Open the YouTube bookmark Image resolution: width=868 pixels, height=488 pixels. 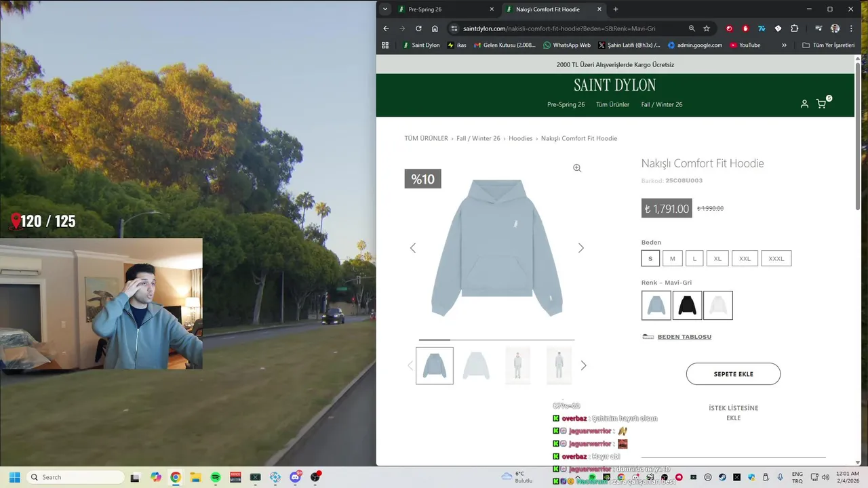click(745, 45)
